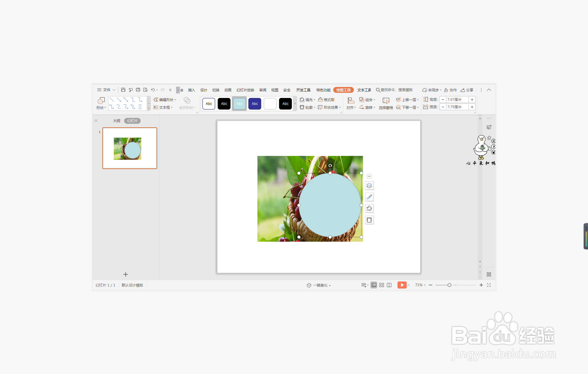Screen dimensions: 588x374
Task: Click the Share (分享) button
Action: click(467, 90)
